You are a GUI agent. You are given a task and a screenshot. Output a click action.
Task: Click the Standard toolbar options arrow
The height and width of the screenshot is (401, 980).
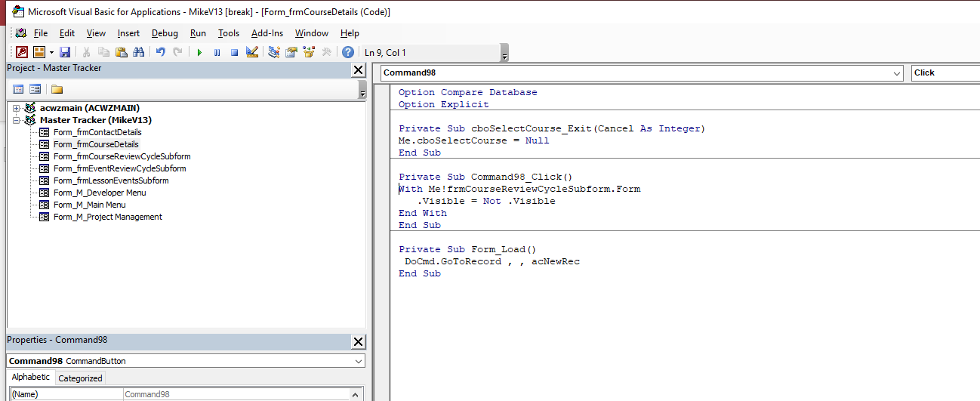click(x=504, y=53)
